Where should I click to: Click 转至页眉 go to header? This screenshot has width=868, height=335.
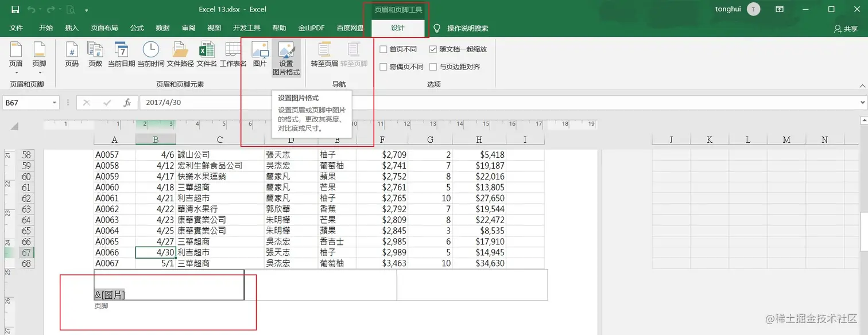324,55
